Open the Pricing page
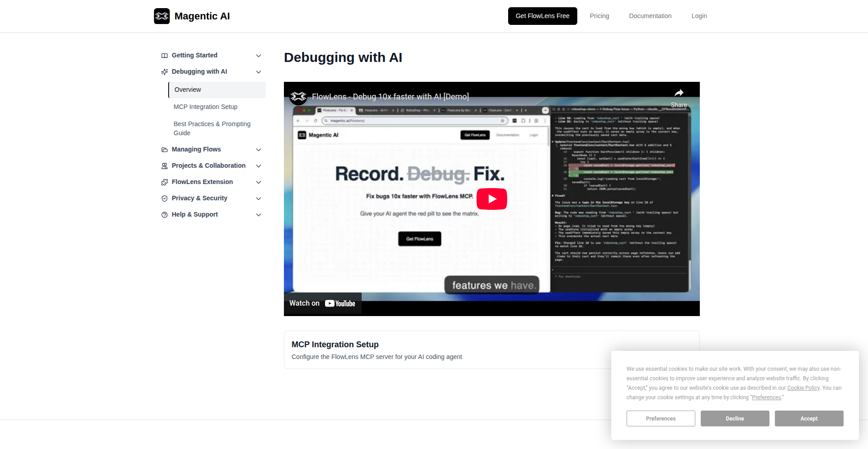The width and height of the screenshot is (868, 449). [x=599, y=16]
